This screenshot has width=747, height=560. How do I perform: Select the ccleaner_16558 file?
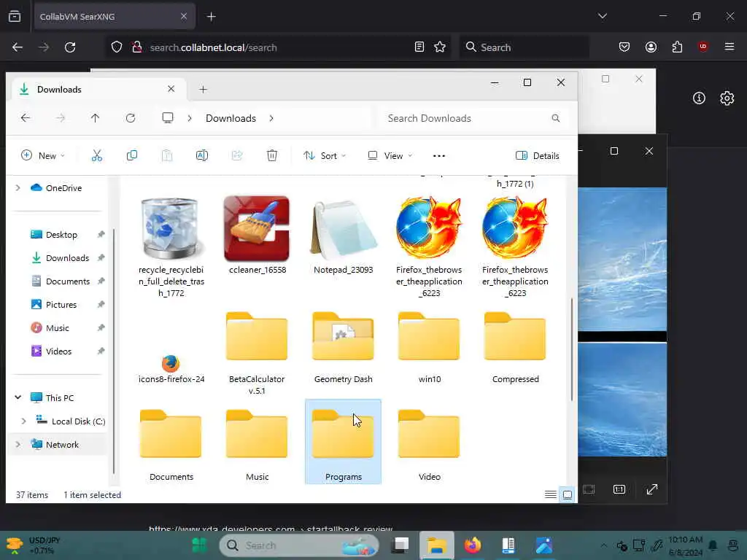257,236
